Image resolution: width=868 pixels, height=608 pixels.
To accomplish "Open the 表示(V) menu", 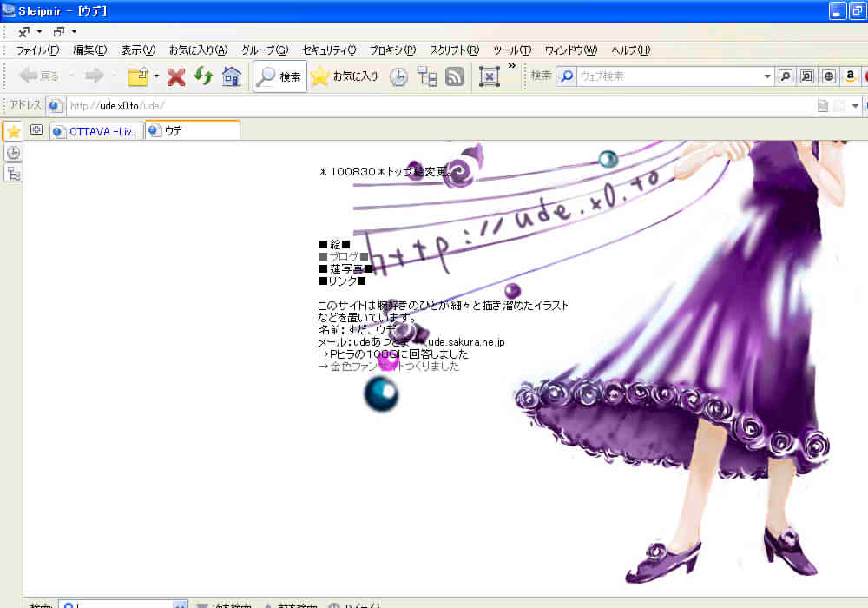I will [138, 50].
